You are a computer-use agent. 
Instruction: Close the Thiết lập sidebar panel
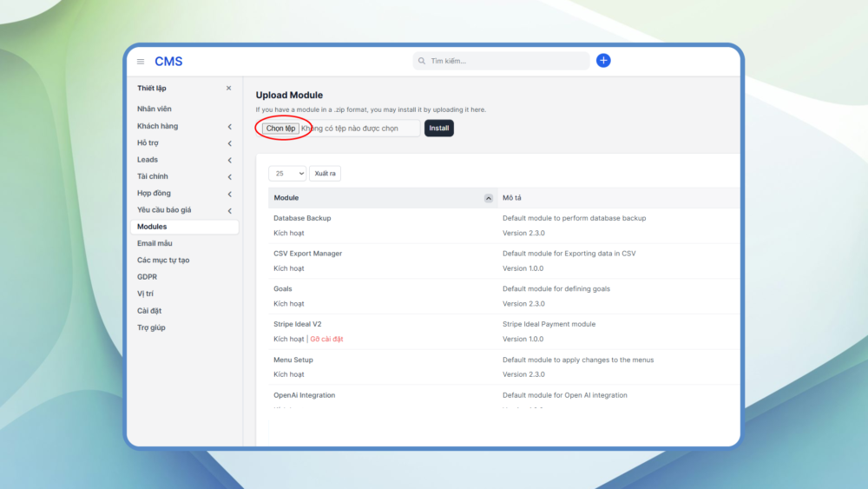point(228,88)
